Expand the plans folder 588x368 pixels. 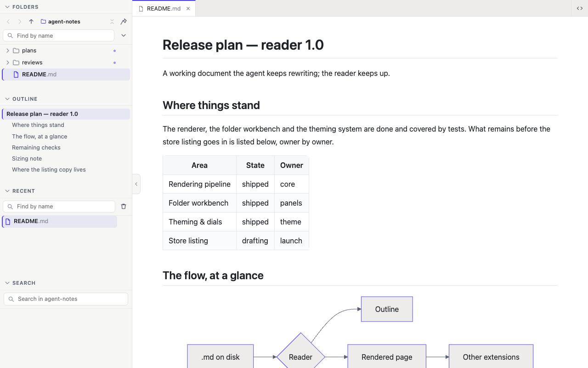(8, 51)
